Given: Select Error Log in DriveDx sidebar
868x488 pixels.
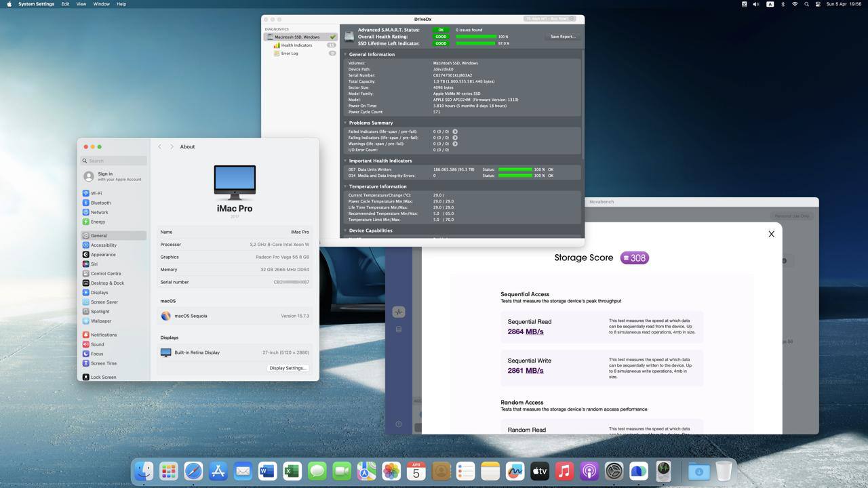Looking at the screenshot, I should click(301, 54).
